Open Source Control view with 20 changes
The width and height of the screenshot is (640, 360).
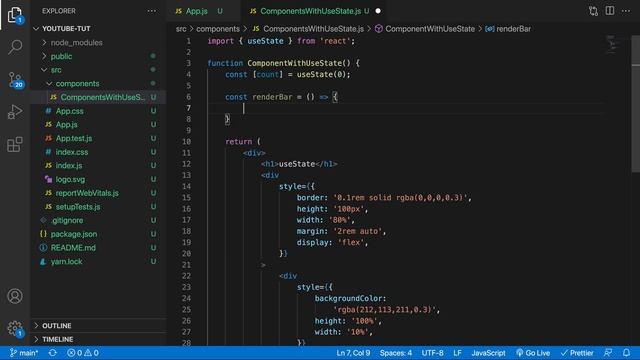click(x=16, y=80)
